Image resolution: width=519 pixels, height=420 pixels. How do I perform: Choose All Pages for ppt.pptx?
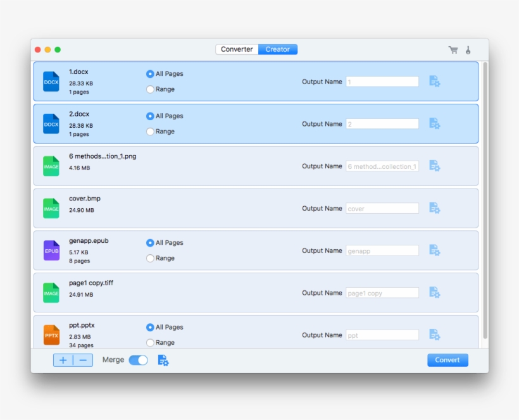[151, 327]
